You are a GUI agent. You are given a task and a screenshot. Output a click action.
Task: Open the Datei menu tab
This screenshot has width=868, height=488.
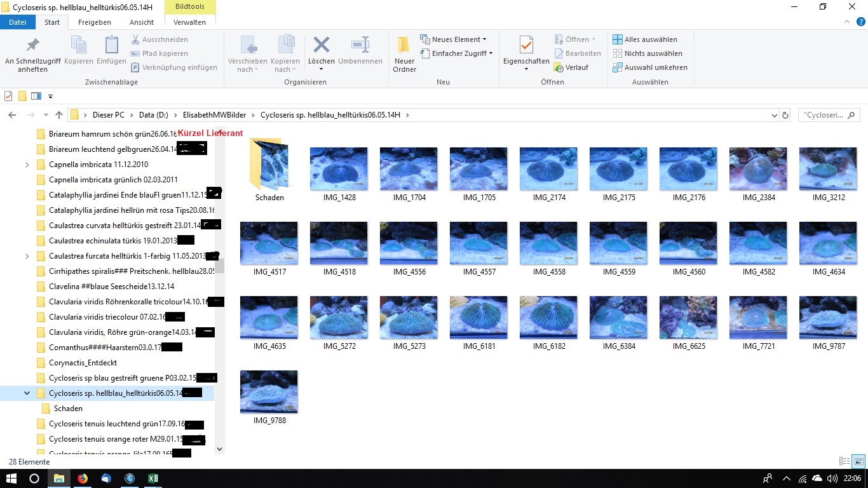pyautogui.click(x=18, y=22)
